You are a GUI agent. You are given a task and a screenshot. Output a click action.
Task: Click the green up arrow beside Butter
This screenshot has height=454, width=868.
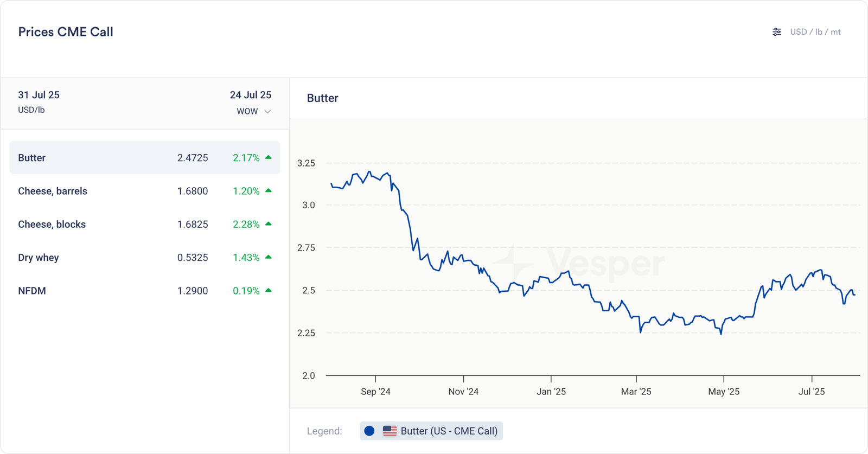coord(268,157)
